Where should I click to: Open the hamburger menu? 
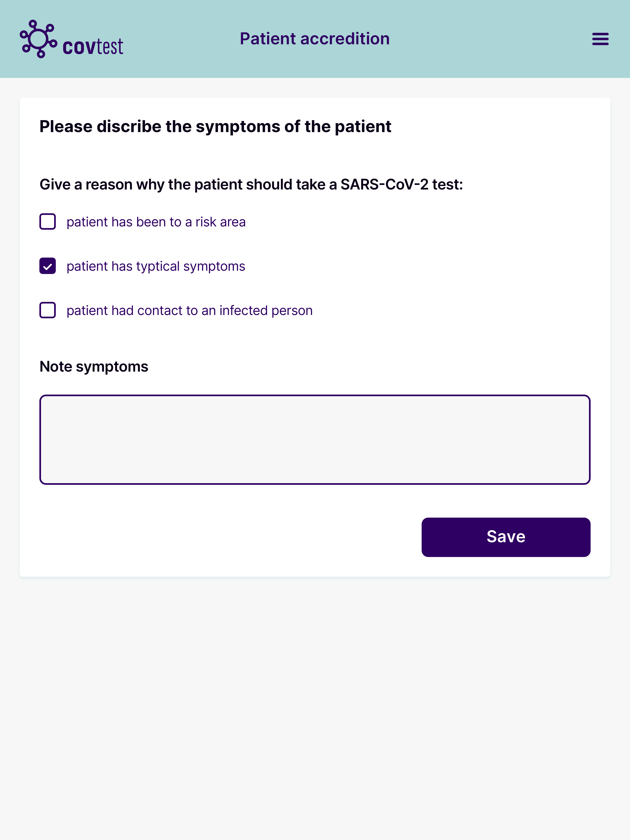click(x=600, y=39)
